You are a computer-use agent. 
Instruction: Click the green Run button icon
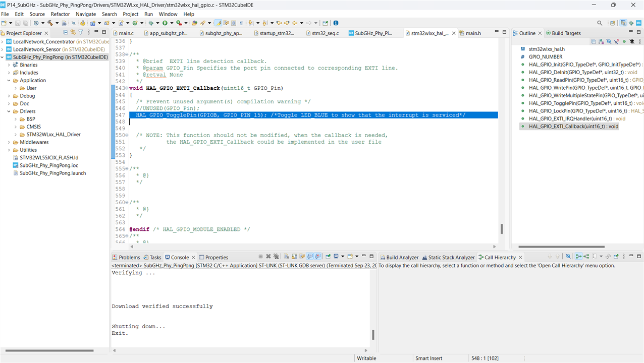click(x=165, y=23)
